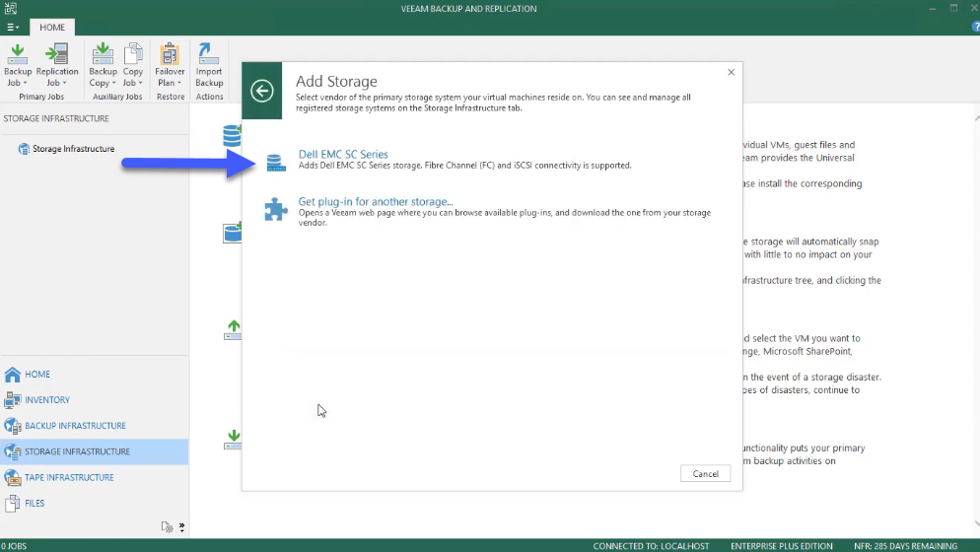Click the Files navigation icon
This screenshot has width=980, height=552.
pyautogui.click(x=13, y=504)
